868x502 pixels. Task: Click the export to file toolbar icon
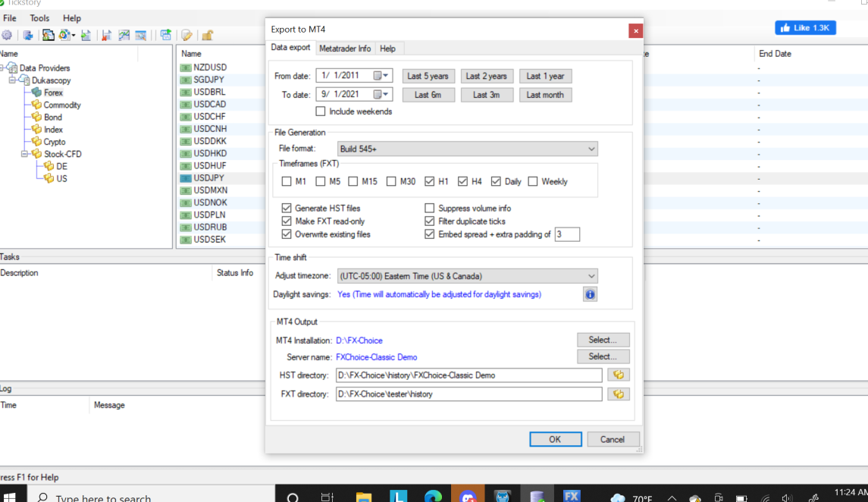(x=64, y=35)
